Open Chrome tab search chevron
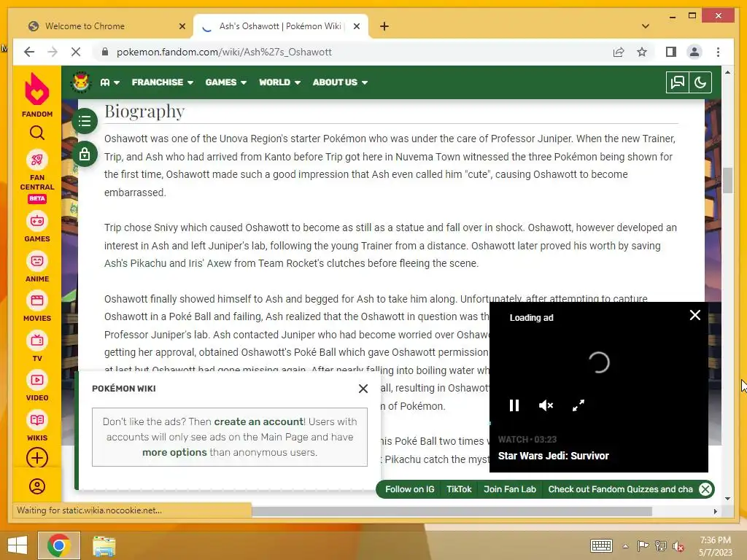The image size is (747, 560). point(646,26)
